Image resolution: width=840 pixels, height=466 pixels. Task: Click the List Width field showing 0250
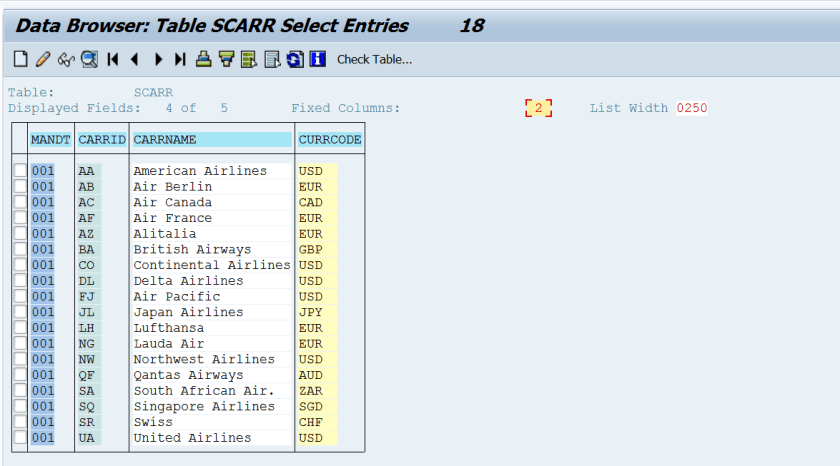click(692, 108)
